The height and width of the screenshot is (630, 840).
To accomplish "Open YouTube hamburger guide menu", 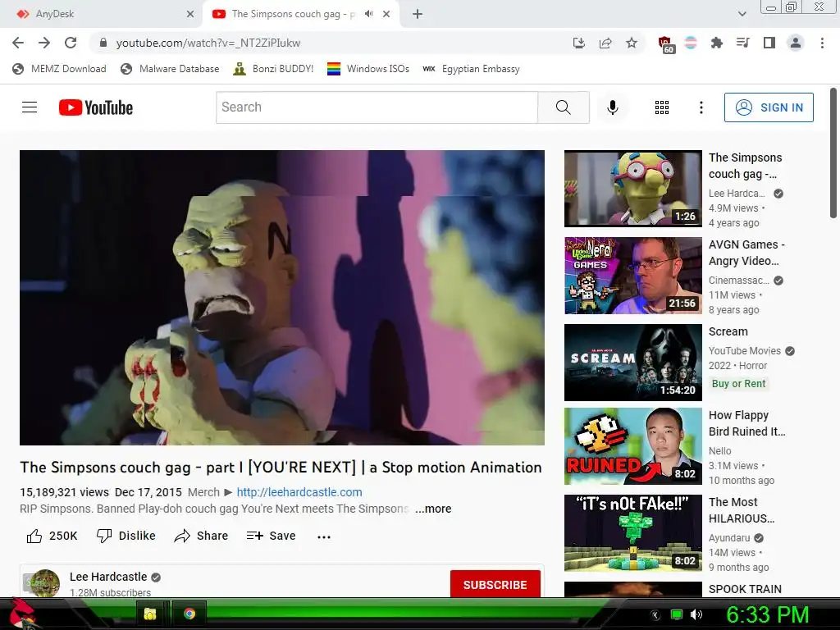I will (30, 107).
